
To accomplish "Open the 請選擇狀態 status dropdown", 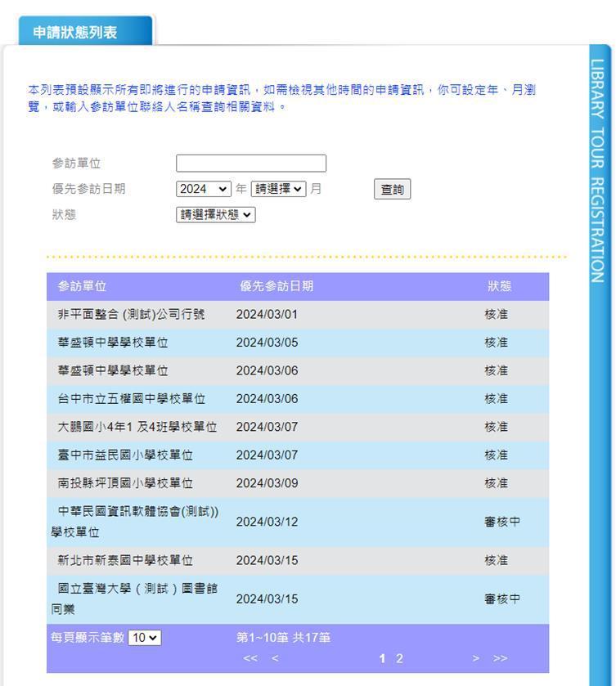I will coord(216,215).
